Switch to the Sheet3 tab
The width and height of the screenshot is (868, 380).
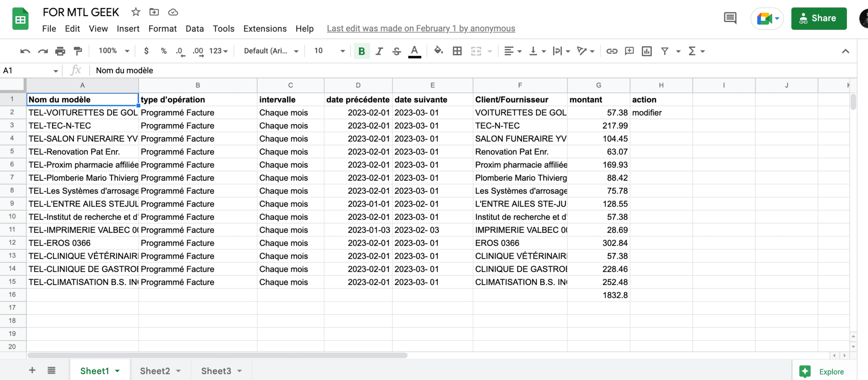click(x=216, y=371)
